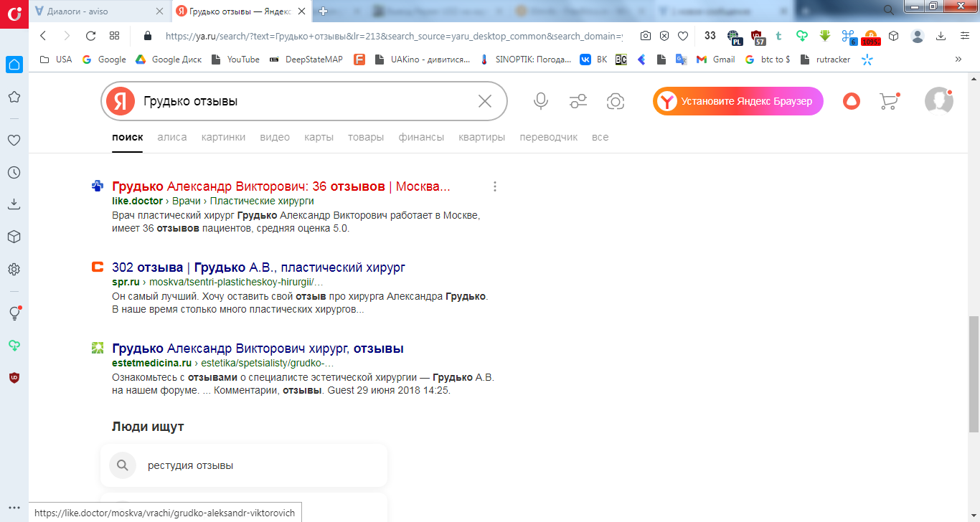Select the 'товары' search category

366,137
